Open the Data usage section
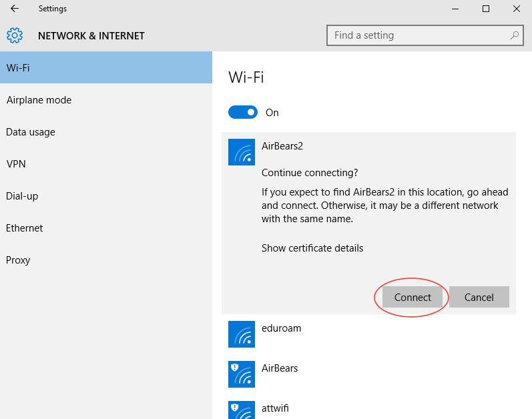 pyautogui.click(x=106, y=132)
